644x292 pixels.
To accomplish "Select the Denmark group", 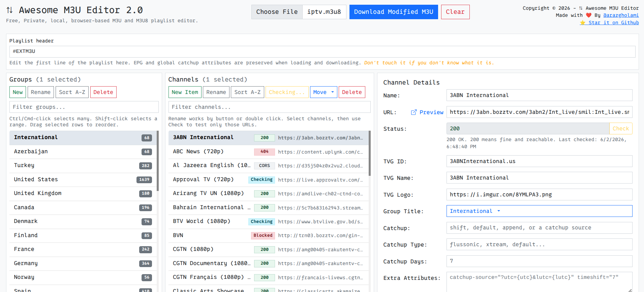I will (x=83, y=221).
